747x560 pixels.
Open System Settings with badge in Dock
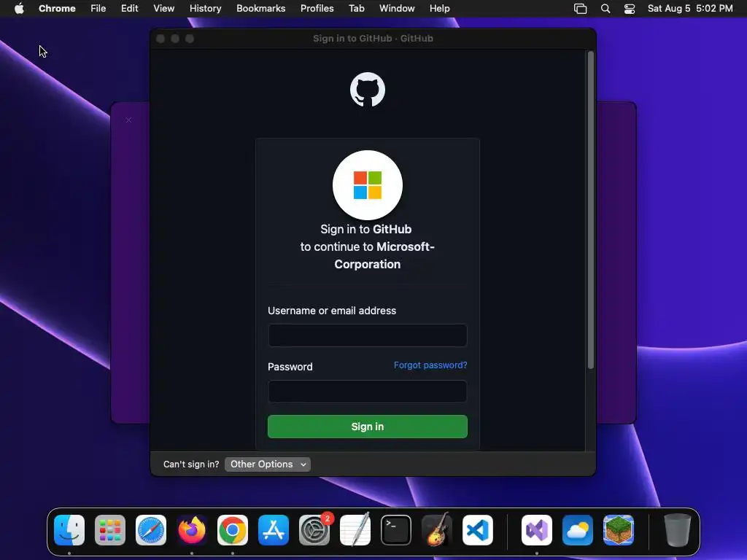pos(314,530)
